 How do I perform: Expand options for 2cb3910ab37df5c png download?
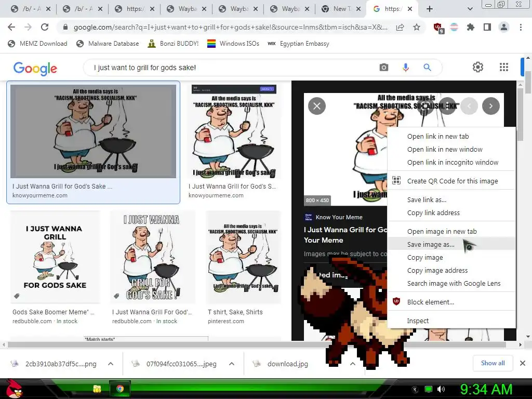point(111,364)
